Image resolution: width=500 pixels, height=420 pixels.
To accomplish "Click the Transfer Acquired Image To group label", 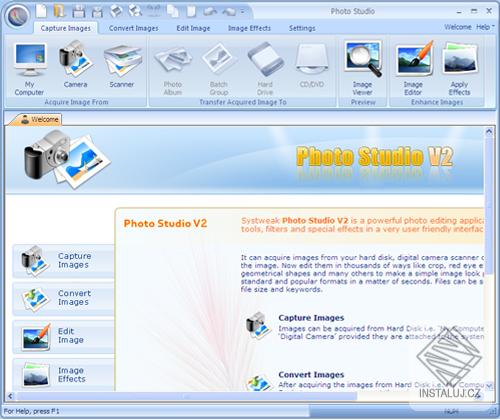I will click(x=243, y=102).
